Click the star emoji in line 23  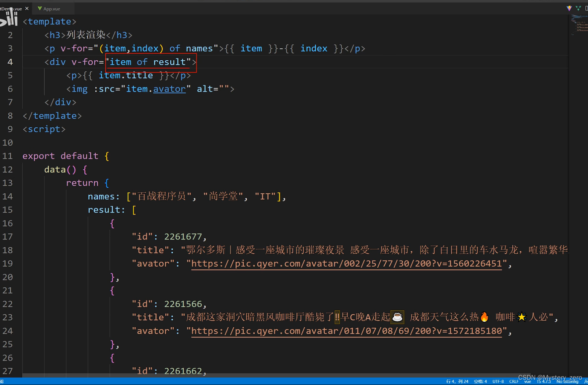pyautogui.click(x=521, y=317)
